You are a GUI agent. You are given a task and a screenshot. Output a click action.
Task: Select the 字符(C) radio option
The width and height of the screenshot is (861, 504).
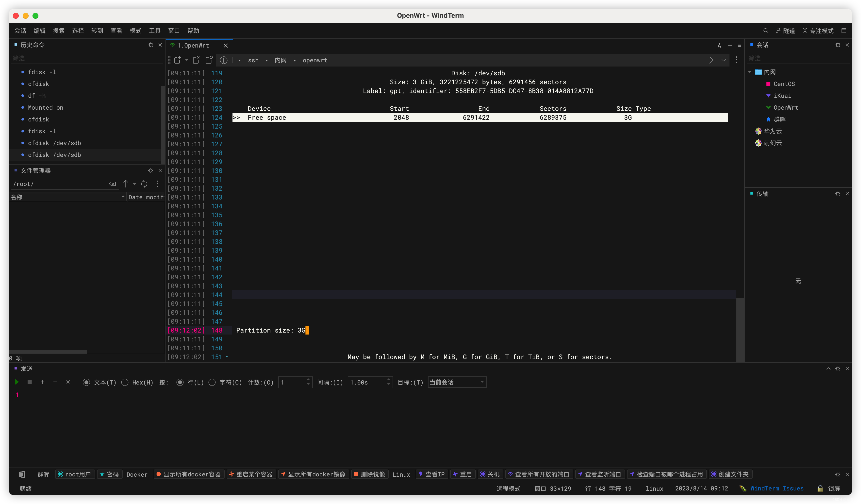tap(212, 382)
